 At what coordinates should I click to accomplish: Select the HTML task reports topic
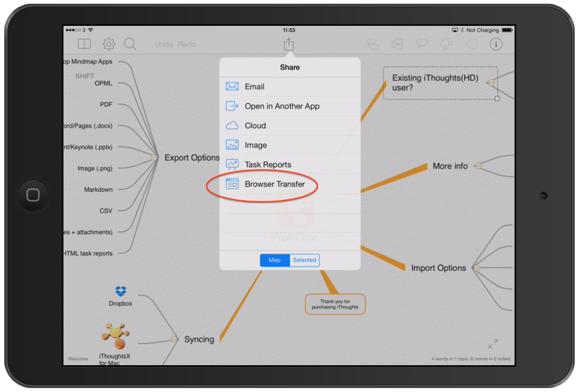click(88, 253)
